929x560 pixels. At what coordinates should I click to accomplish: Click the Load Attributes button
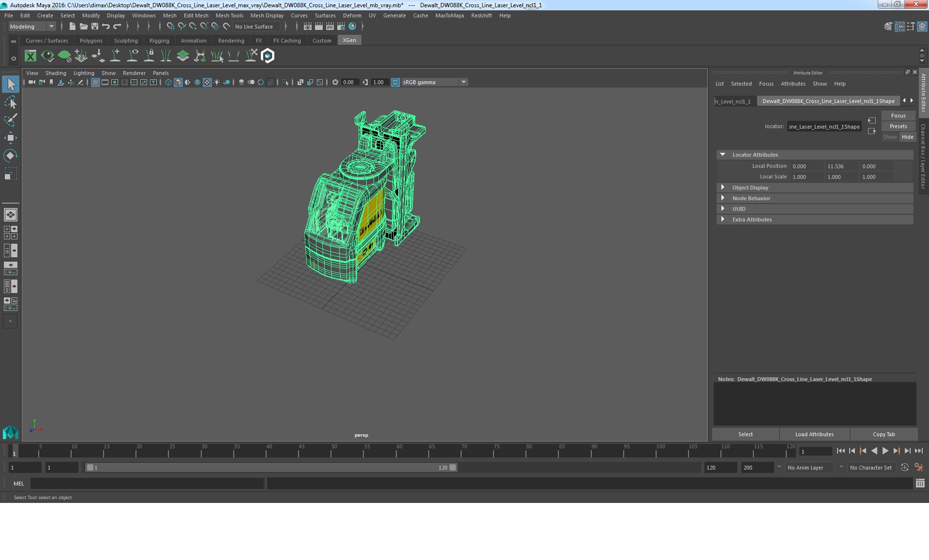pyautogui.click(x=814, y=434)
